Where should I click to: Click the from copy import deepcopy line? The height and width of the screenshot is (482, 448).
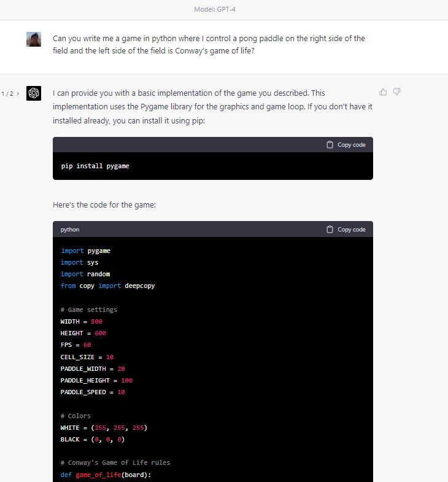coord(108,286)
